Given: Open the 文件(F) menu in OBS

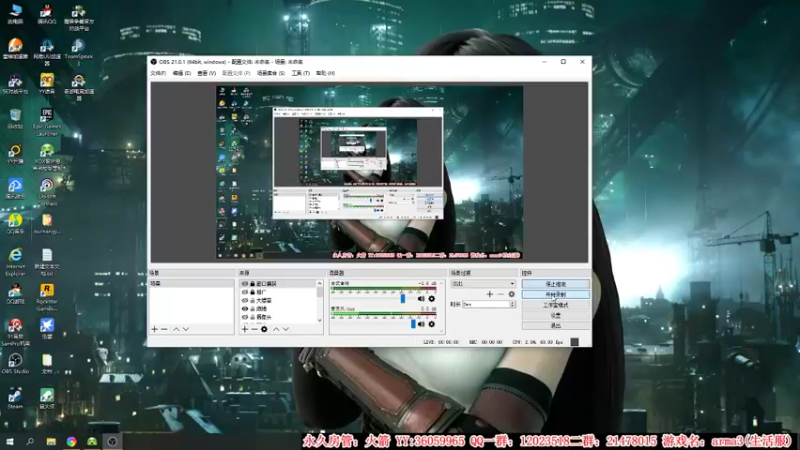Looking at the screenshot, I should click(158, 73).
